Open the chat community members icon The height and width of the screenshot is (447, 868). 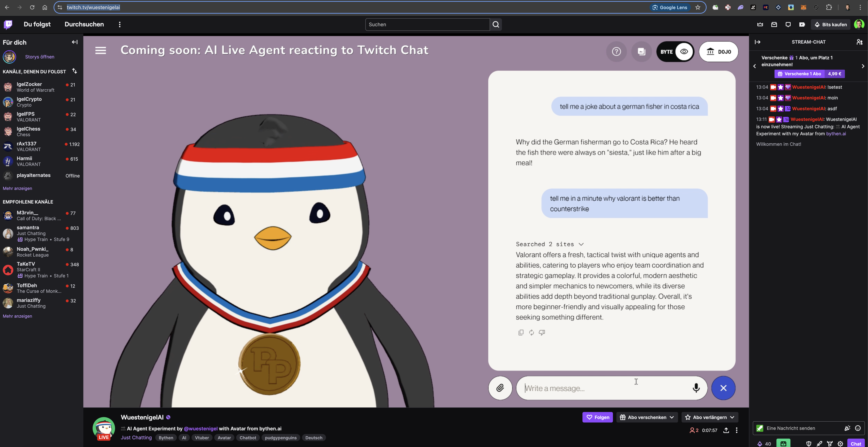tap(859, 42)
